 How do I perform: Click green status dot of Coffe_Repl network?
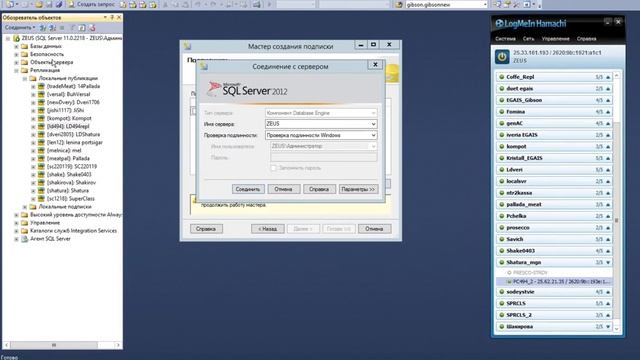(x=501, y=77)
